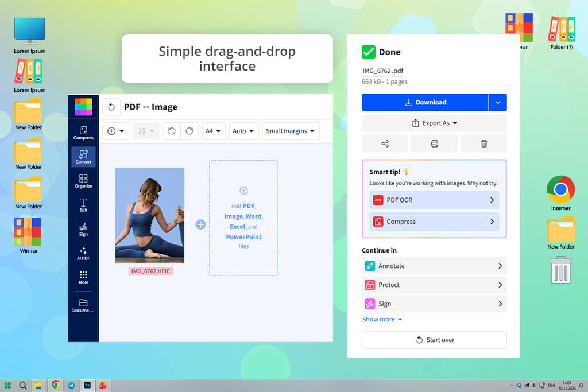Continue in Sign from the Done panel
The image size is (588, 392).
[x=434, y=304]
